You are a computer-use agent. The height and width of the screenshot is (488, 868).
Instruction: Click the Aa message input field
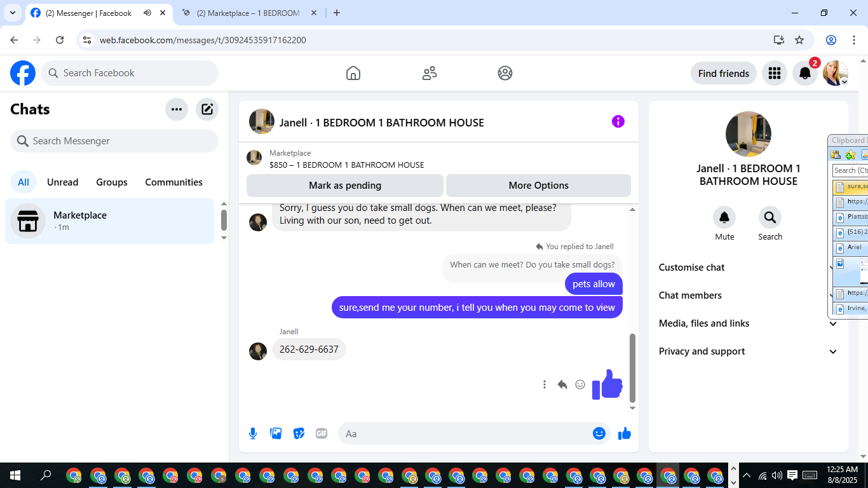click(474, 433)
